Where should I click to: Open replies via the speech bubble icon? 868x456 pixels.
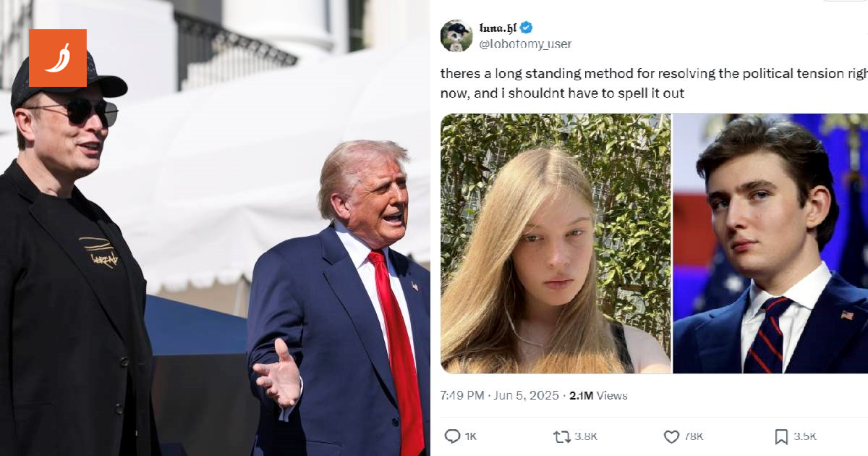click(452, 436)
